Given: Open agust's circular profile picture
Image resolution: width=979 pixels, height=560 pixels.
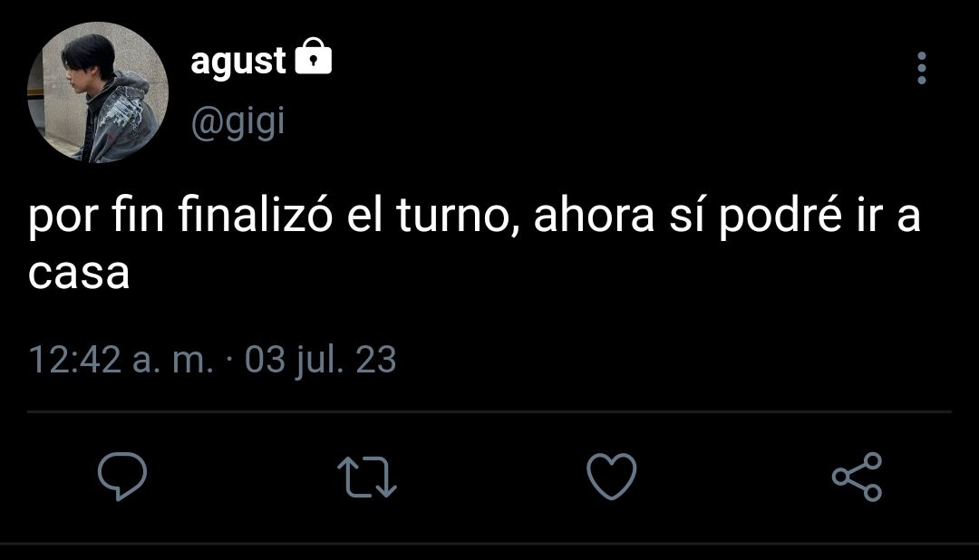Looking at the screenshot, I should (98, 92).
